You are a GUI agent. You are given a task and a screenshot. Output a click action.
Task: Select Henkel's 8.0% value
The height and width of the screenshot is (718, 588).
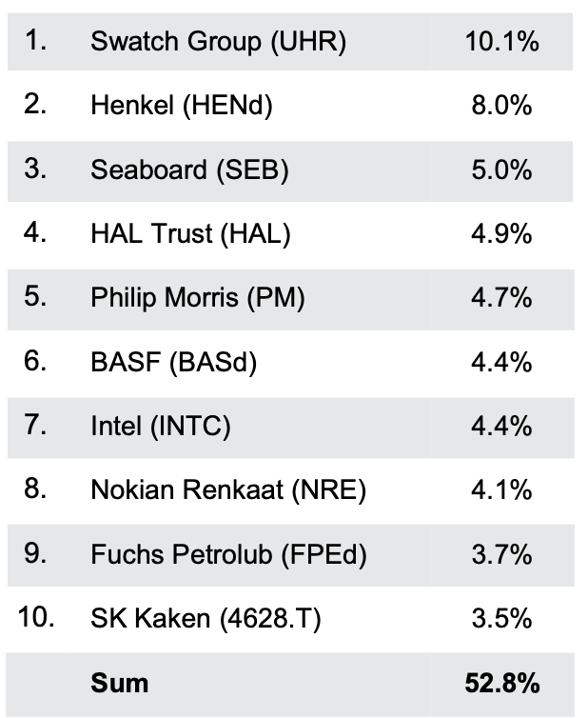[x=501, y=106]
